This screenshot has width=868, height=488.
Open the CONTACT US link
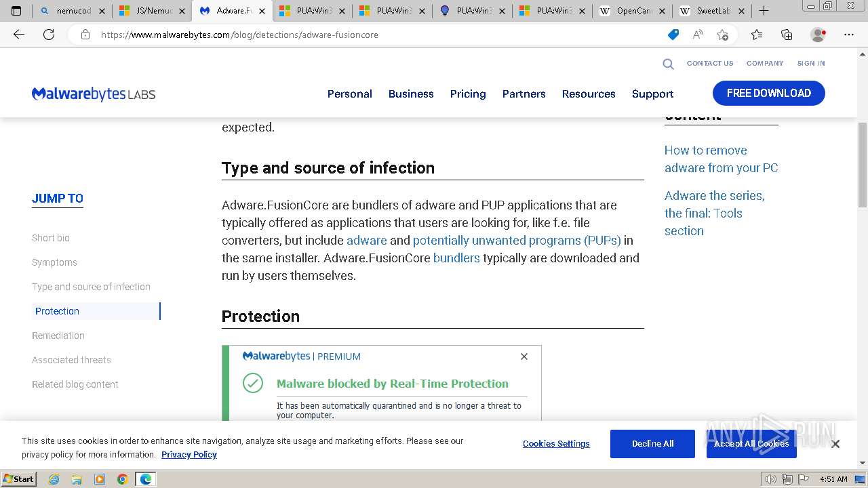pos(710,63)
